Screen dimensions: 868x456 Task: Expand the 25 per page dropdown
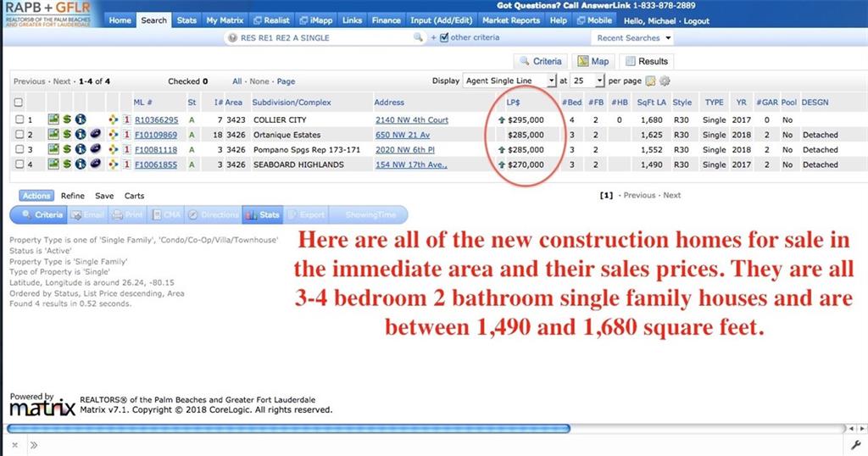tap(587, 81)
